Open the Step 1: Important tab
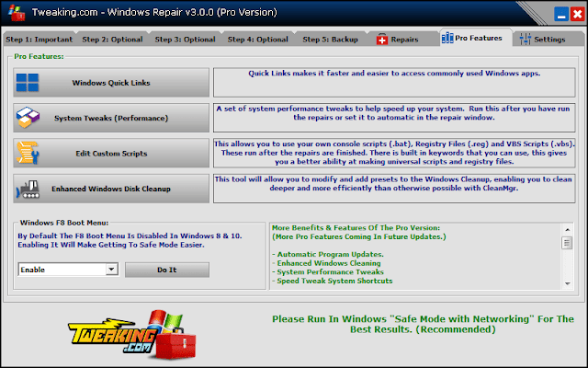 click(x=39, y=40)
